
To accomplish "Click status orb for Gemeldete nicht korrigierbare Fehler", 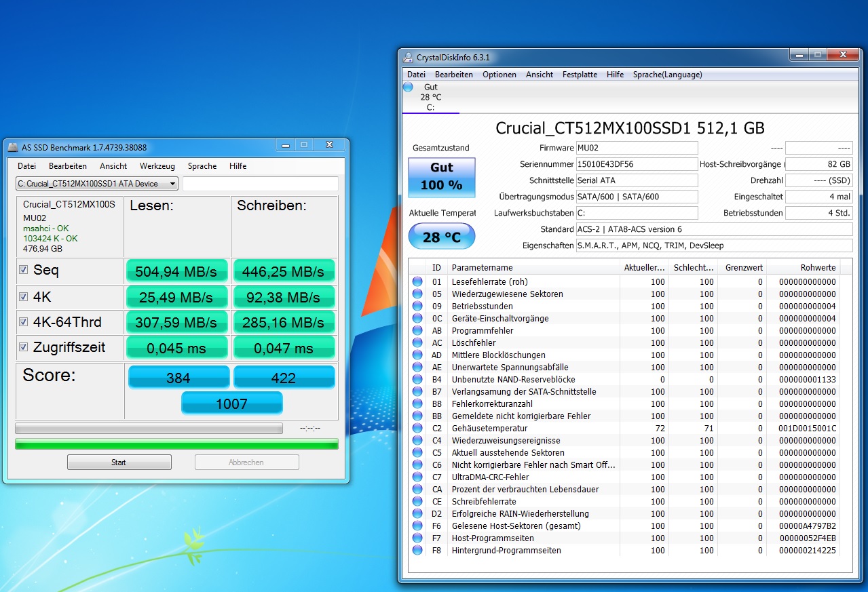I will pyautogui.click(x=417, y=416).
